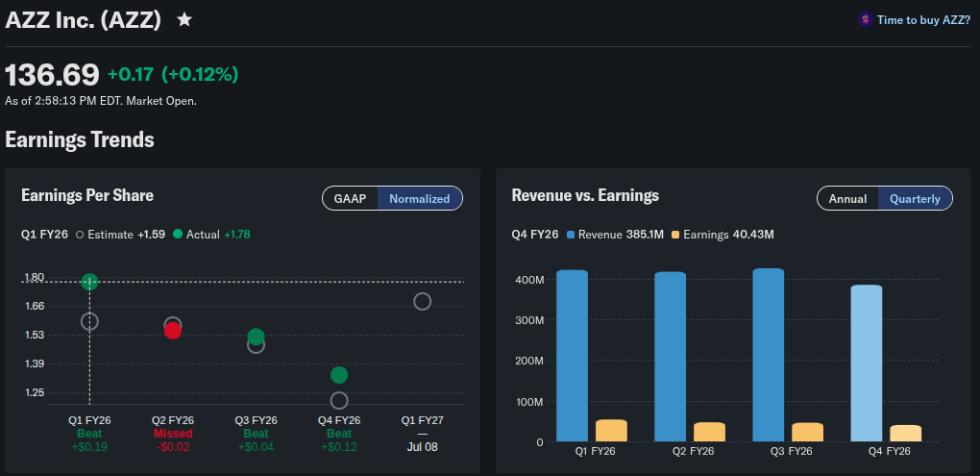Click 'Q1 FY26' label under revenue chart

click(595, 452)
